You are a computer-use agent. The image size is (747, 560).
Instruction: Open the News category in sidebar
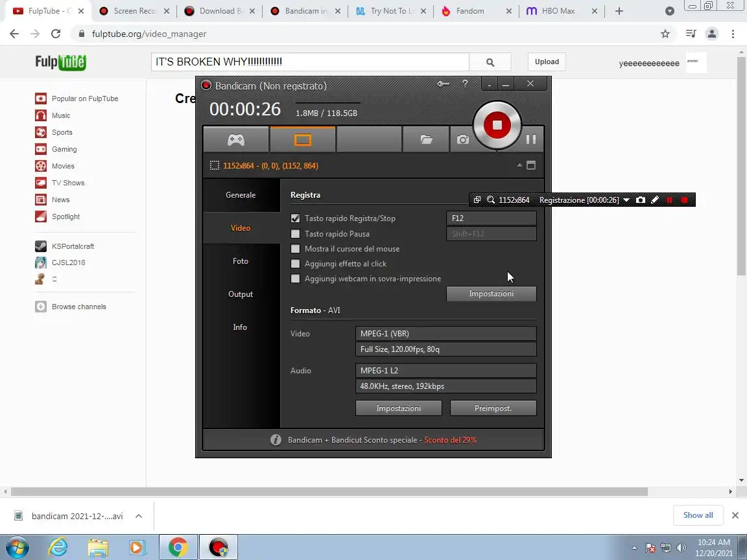53,200
